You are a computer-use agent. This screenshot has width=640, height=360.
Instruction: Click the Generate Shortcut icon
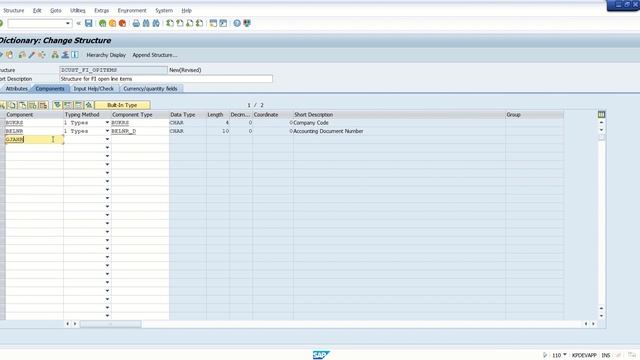[223, 23]
